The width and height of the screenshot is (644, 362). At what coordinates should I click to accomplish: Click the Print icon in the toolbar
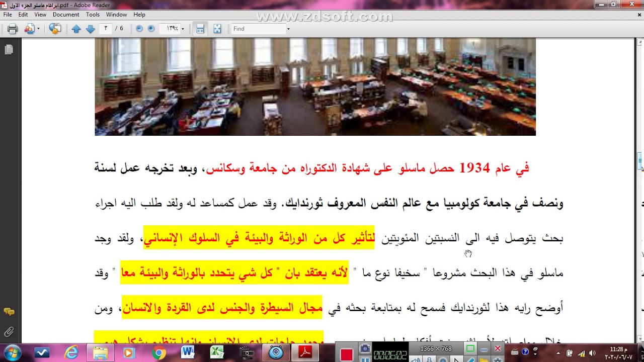13,29
